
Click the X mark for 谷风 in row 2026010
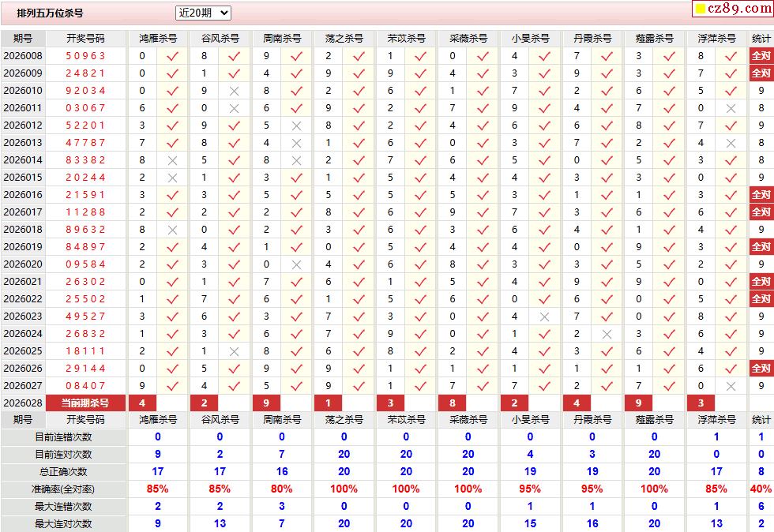pyautogui.click(x=234, y=91)
